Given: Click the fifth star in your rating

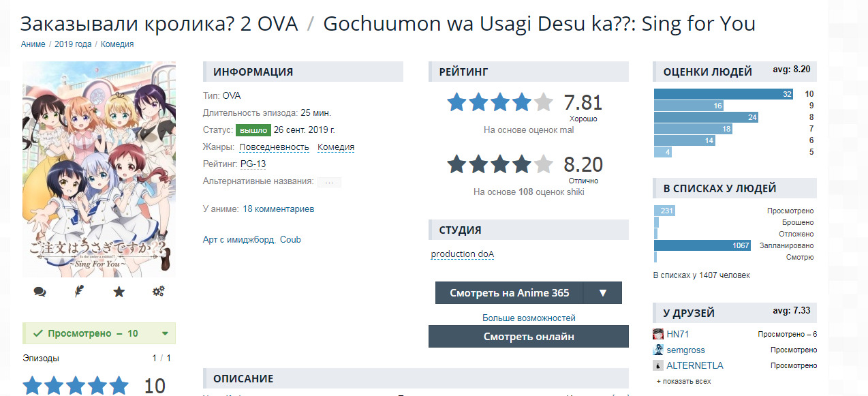Looking at the screenshot, I should click(118, 386).
